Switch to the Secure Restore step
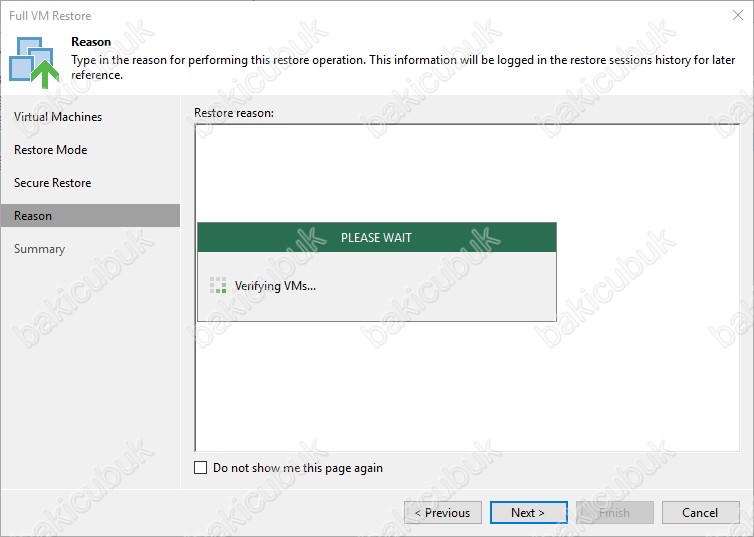754x537 pixels. (52, 183)
